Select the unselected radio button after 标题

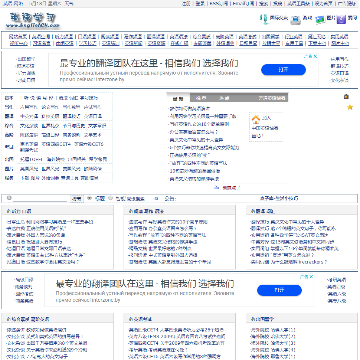click(110, 198)
